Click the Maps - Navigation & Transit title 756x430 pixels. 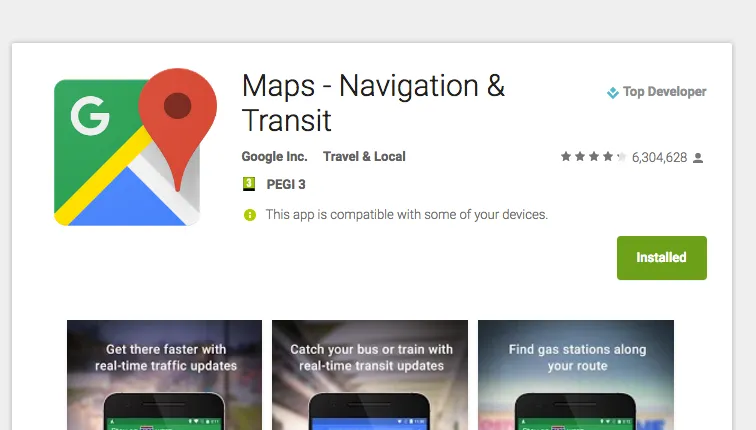coord(373,103)
